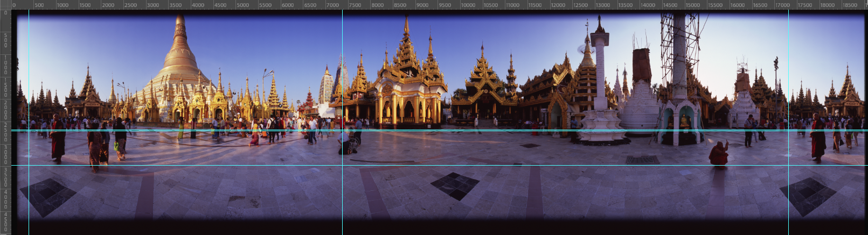
Task: Click the 4000 label on the vertical ruler
Action: 5,198
